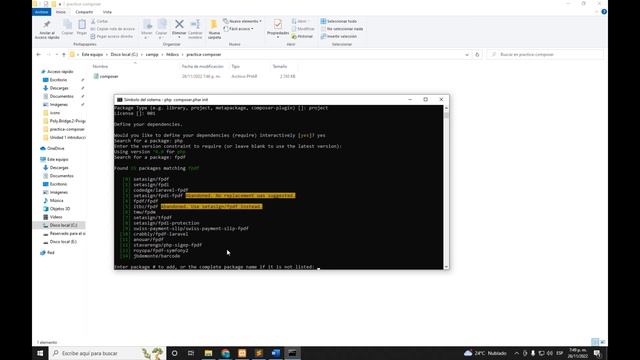Sort by the Tipo column header

[x=236, y=66]
